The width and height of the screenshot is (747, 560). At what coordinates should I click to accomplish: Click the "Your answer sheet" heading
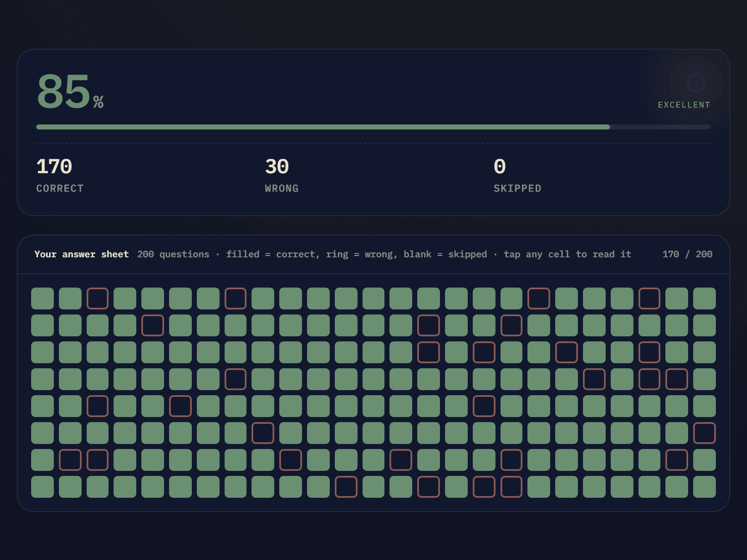coord(82,254)
